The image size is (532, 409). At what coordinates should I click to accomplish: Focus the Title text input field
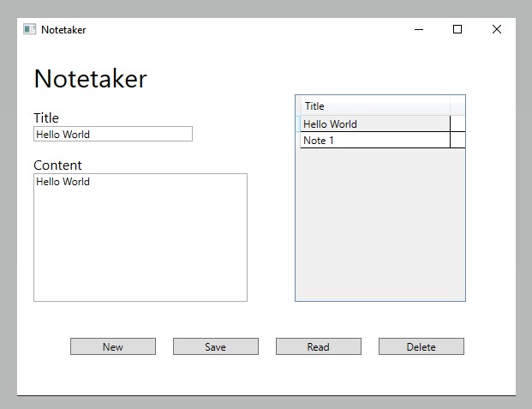pos(112,134)
